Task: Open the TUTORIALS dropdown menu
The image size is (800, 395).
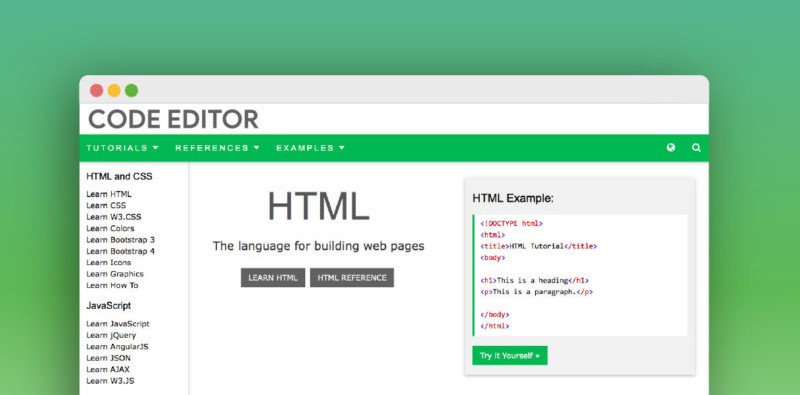Action: coord(122,148)
